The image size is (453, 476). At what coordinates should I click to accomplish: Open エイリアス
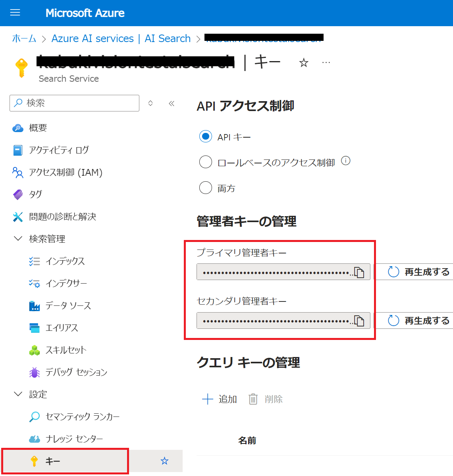coord(62,328)
